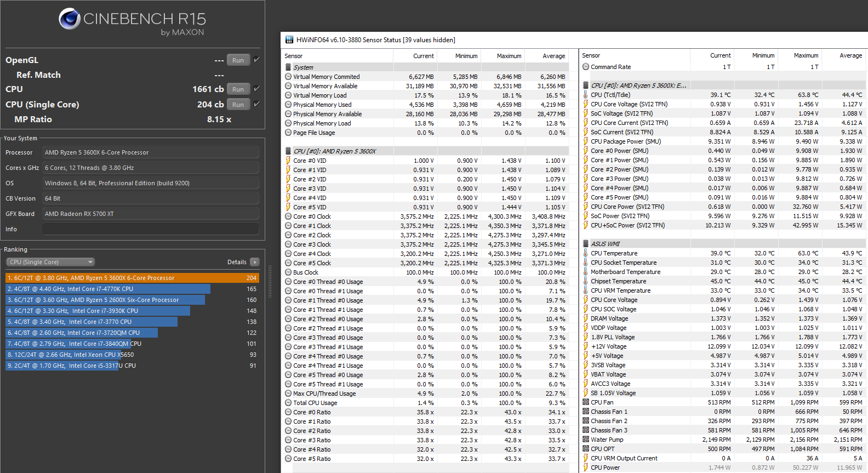Viewport: 868px width, 473px height.
Task: Click the Cinebench R15 logo icon
Action: click(70, 19)
